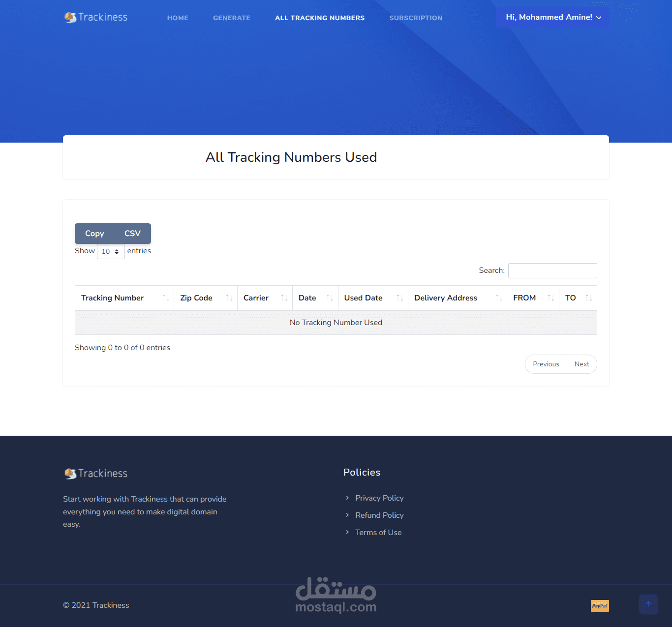Open the Home menu item

(x=178, y=18)
